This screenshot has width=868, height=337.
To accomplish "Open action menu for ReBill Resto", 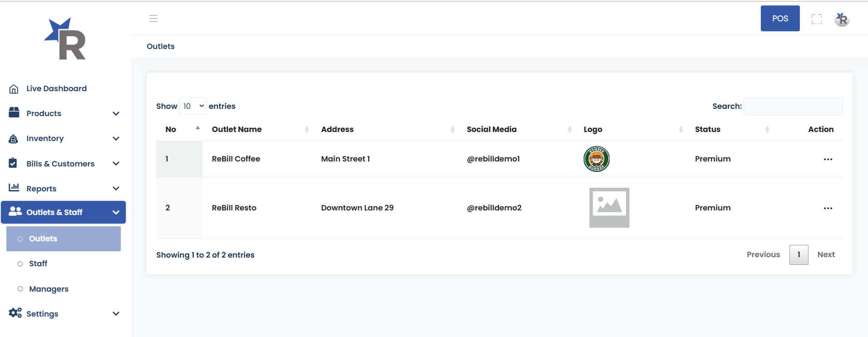I will pyautogui.click(x=828, y=208).
